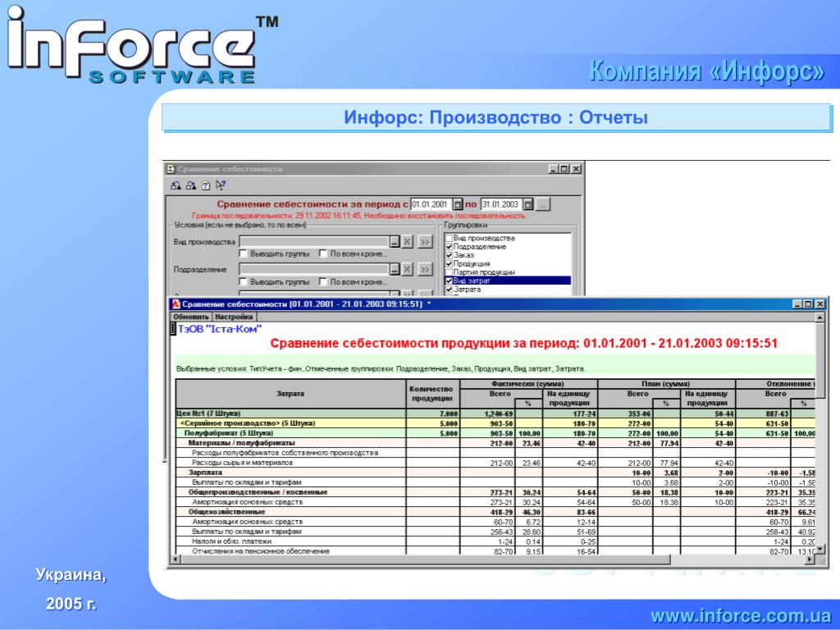The height and width of the screenshot is (630, 840).
Task: Activate the What's This pointer help icon
Action: pos(220,185)
